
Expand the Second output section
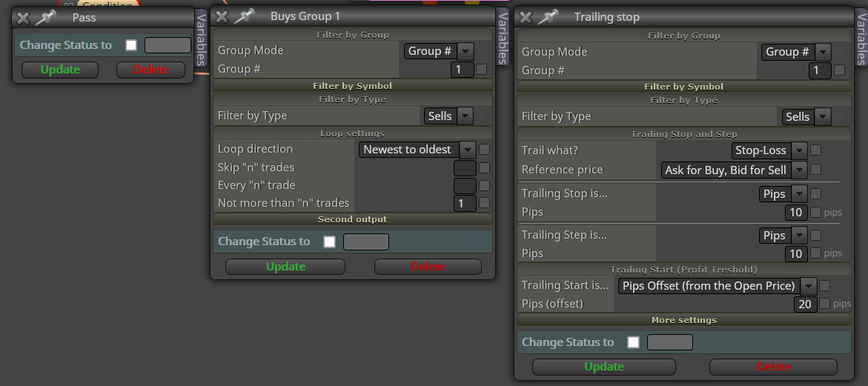tap(353, 219)
